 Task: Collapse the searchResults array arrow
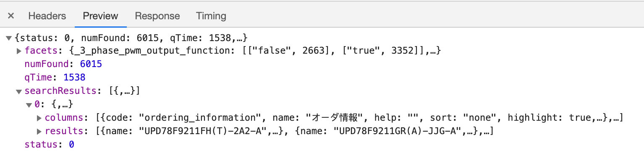click(x=19, y=91)
